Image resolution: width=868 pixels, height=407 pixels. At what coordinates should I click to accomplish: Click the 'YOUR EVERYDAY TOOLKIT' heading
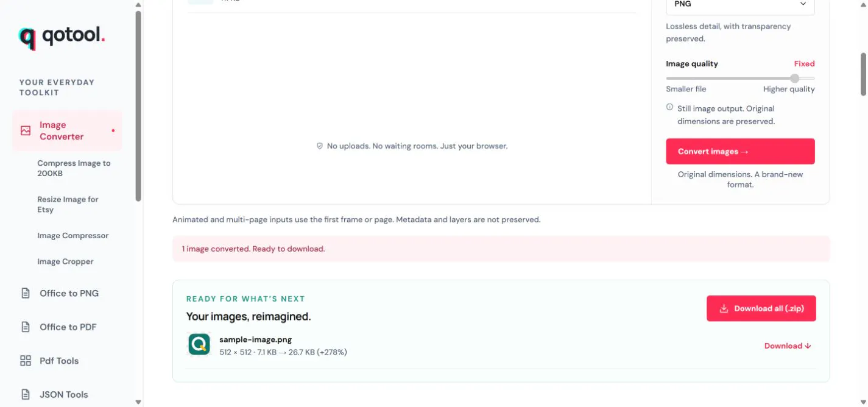57,87
